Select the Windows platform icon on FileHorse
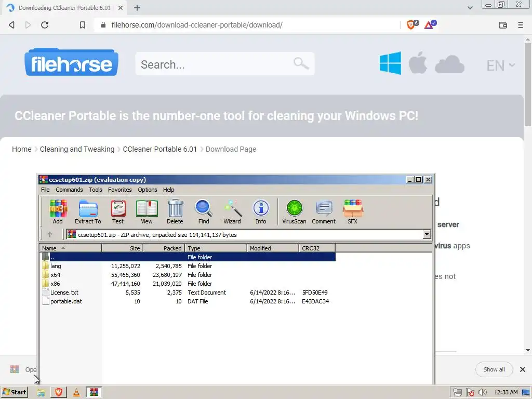 tap(390, 63)
